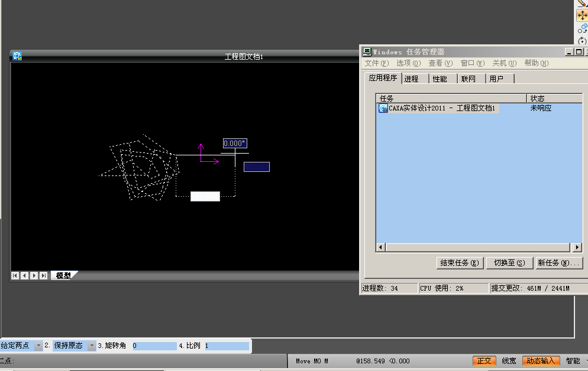Select the Move (four-arrow) tool icon
Image resolution: width=588 pixels, height=371 pixels.
(x=582, y=15)
